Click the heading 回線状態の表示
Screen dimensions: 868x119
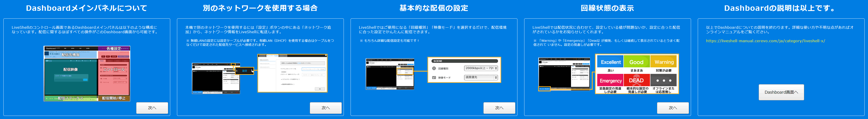click(607, 8)
